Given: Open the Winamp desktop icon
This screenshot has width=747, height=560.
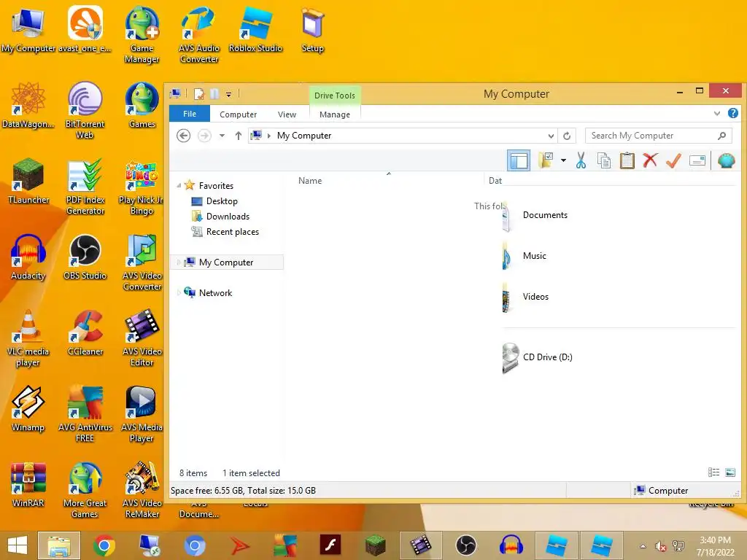Looking at the screenshot, I should click(x=28, y=408).
